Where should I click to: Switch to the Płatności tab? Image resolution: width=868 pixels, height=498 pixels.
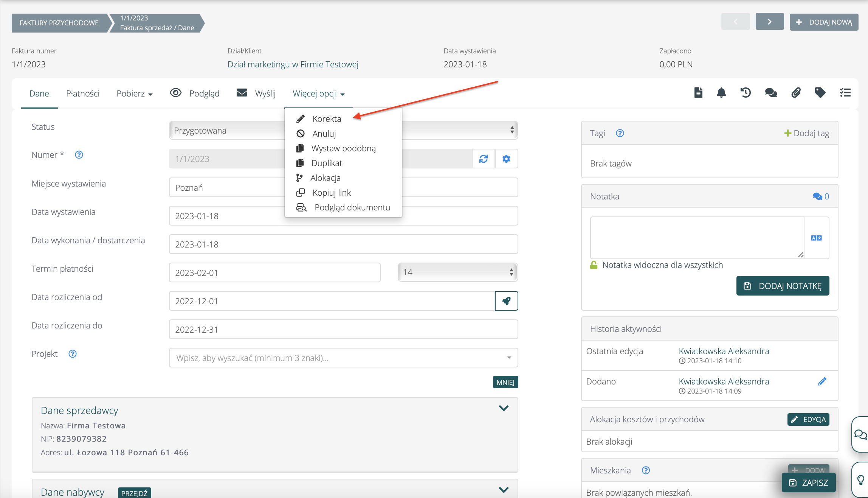pos(82,93)
